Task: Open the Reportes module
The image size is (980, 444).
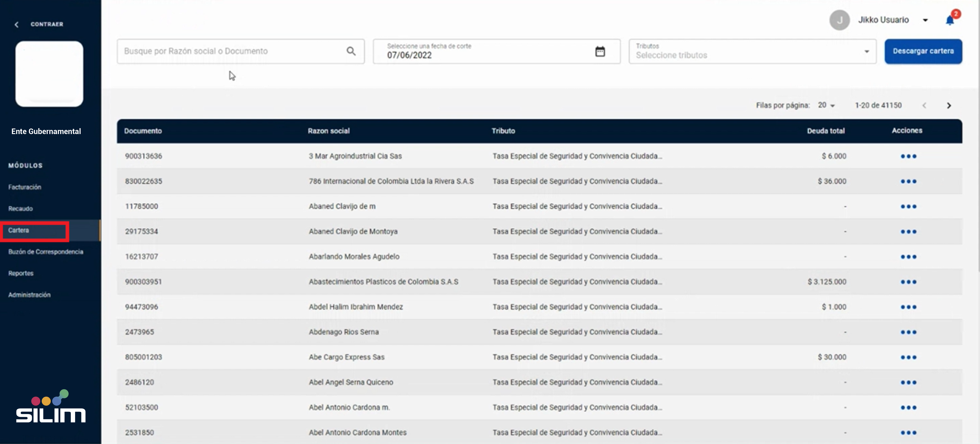Action: [x=21, y=273]
